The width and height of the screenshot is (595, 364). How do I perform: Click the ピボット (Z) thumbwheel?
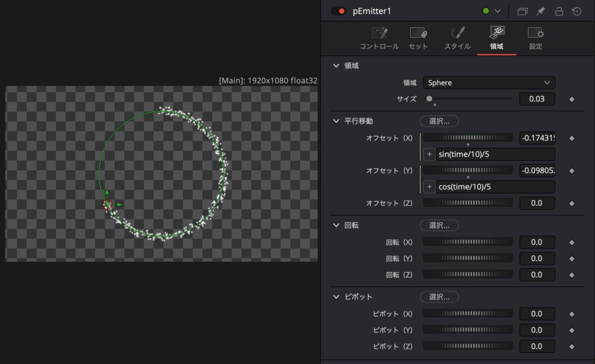click(468, 346)
